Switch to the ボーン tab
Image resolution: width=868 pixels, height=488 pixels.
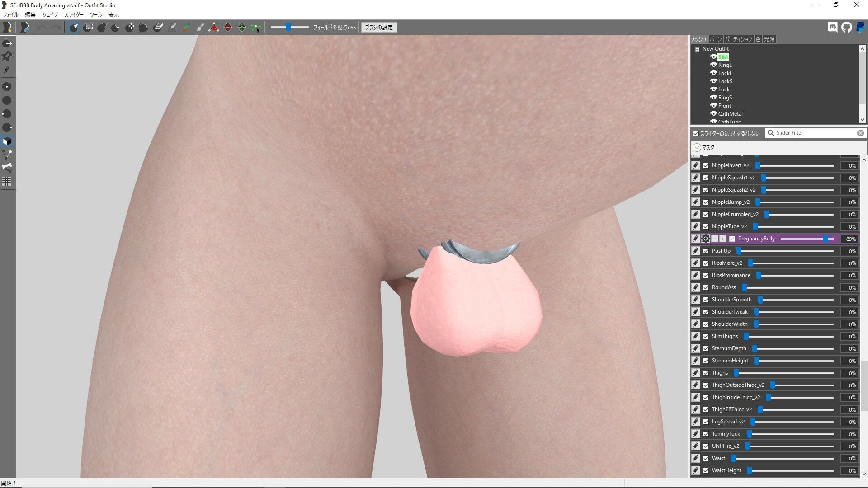[716, 39]
